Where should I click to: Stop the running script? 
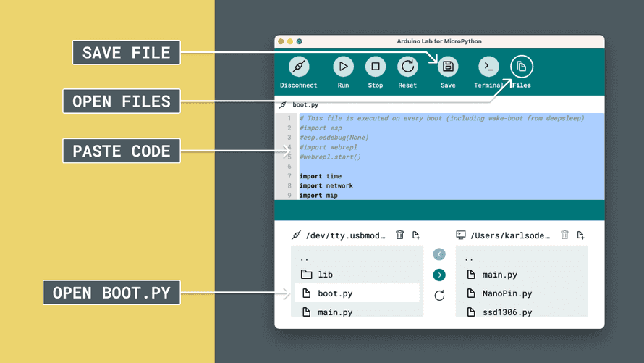point(375,67)
